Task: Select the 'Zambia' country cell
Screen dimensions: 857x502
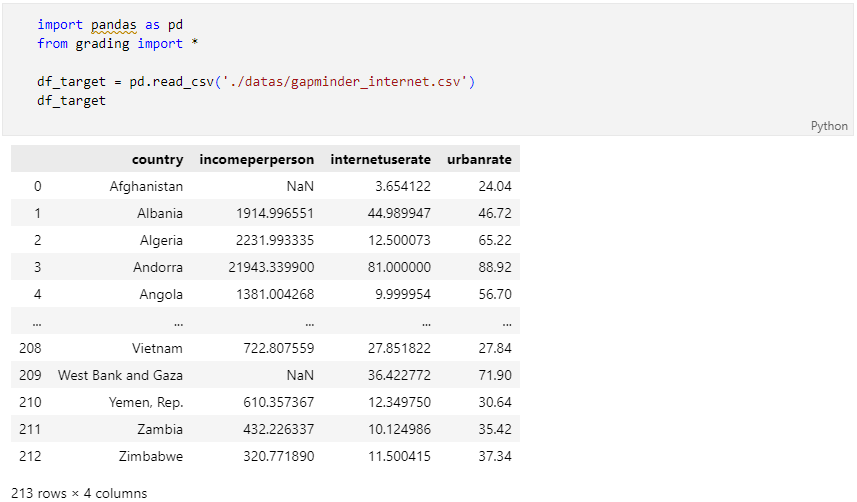Action: click(160, 429)
